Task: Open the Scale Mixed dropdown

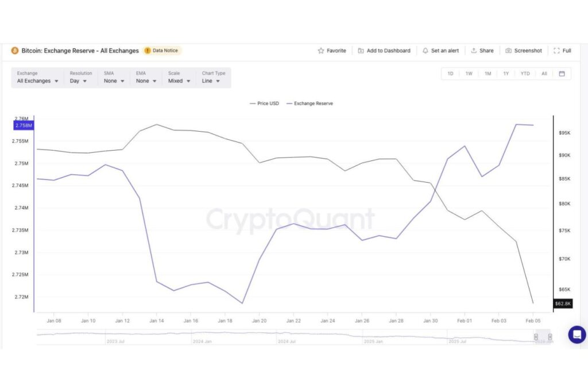Action: click(179, 81)
